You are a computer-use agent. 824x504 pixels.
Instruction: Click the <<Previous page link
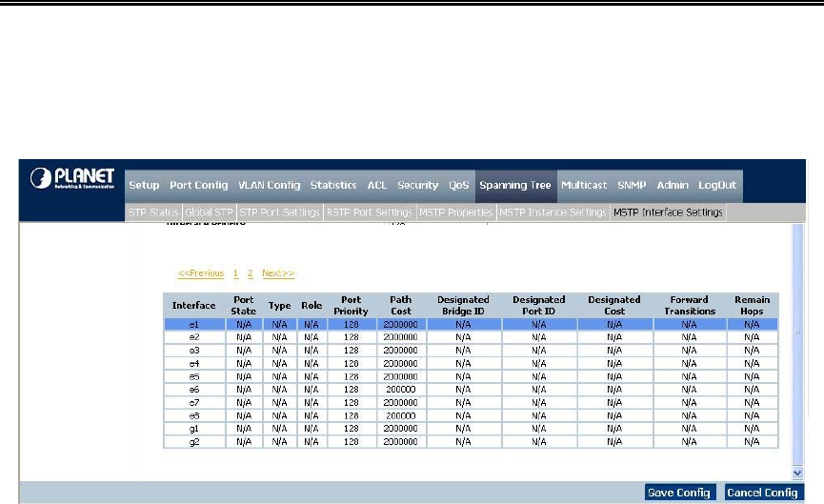coord(200,273)
